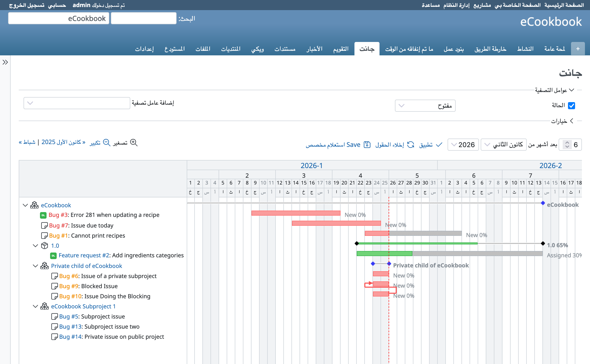Click the apply checkmark icon
The width and height of the screenshot is (590, 364).
[x=439, y=145]
